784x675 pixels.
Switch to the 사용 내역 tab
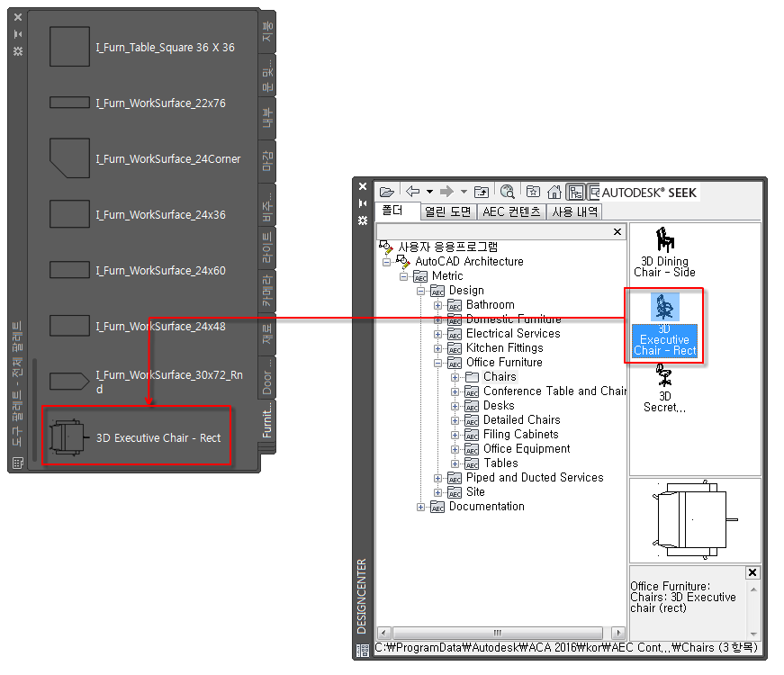tap(574, 212)
